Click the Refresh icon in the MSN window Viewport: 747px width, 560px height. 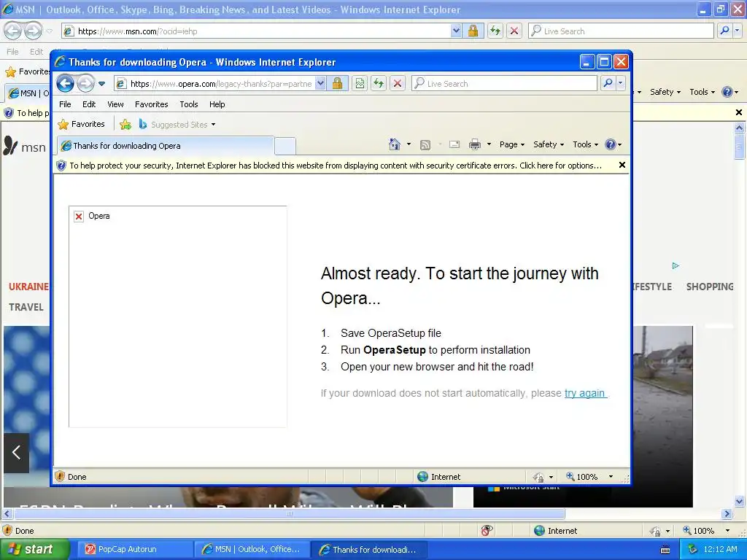click(495, 31)
